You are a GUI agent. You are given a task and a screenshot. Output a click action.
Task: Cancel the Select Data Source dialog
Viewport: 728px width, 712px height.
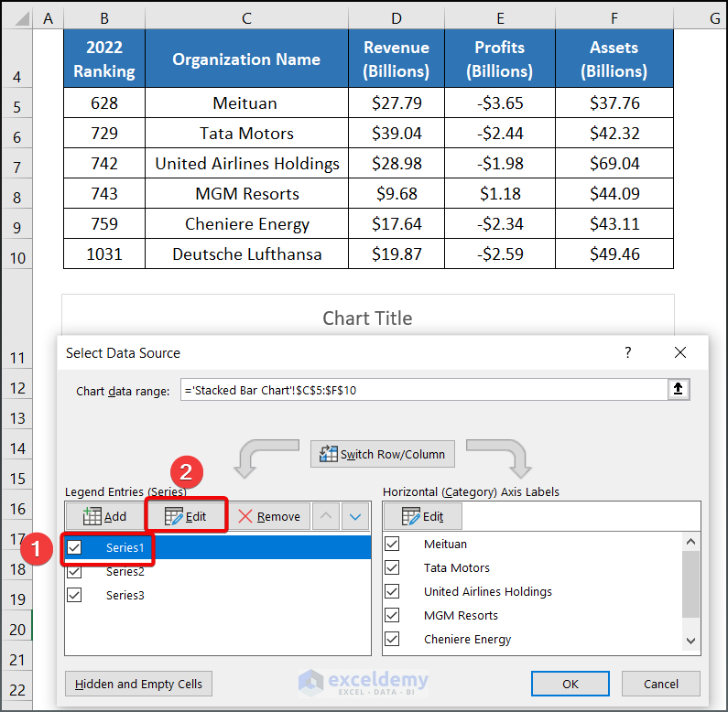pos(660,684)
